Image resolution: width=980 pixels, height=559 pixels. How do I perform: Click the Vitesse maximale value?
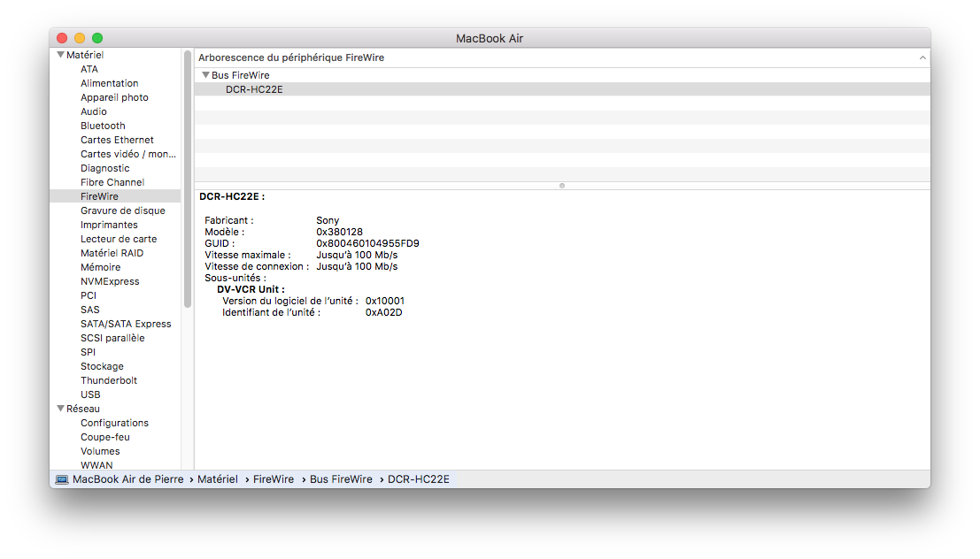point(357,255)
